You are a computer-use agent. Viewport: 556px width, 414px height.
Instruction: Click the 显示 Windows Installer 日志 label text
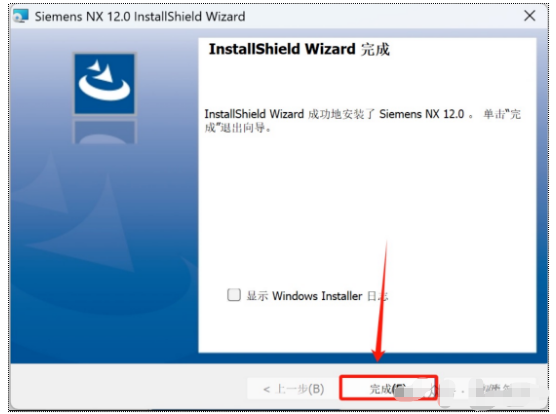(x=317, y=296)
